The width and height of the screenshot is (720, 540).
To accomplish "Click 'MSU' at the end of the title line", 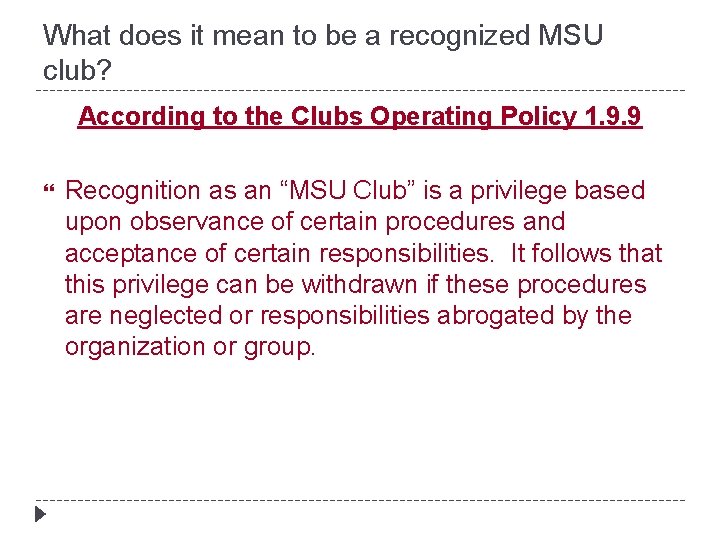I will pyautogui.click(x=570, y=35).
